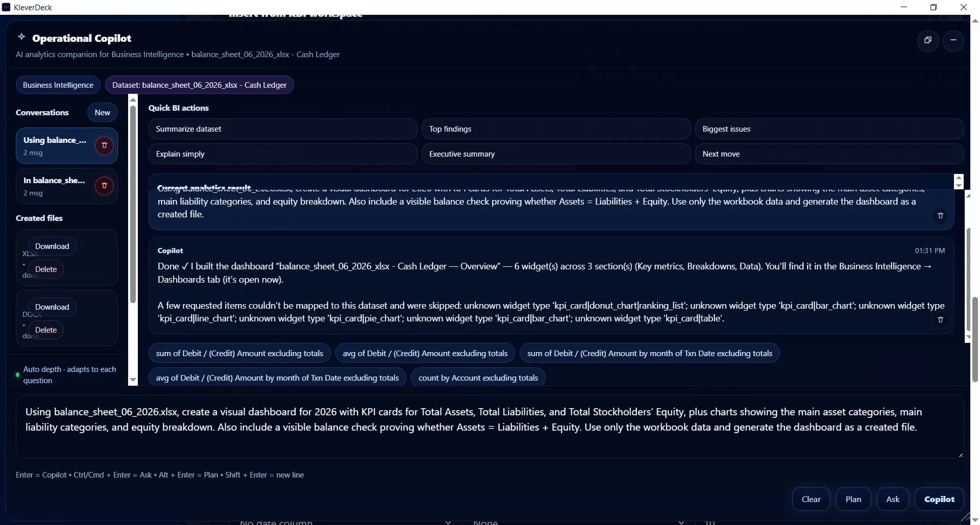Run the Explain simply quick action

283,154
